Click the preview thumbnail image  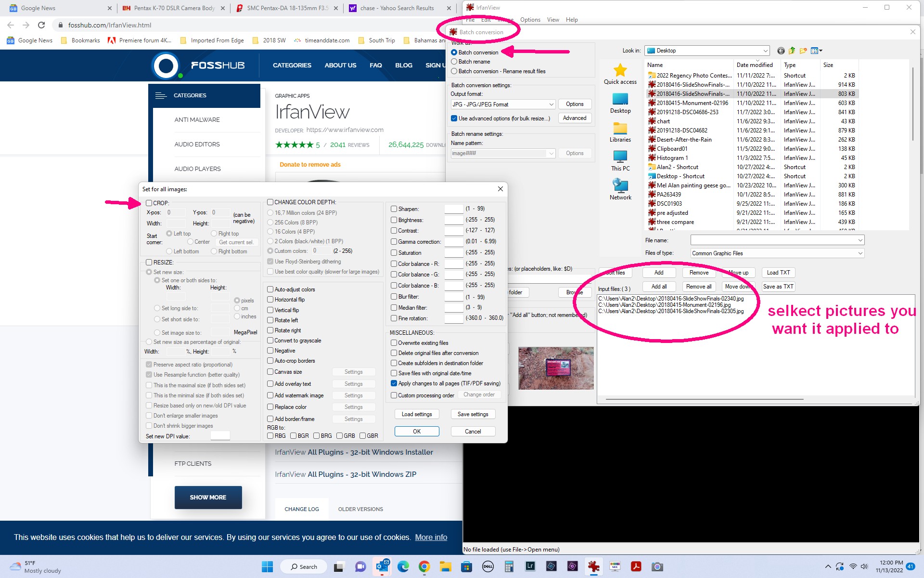[x=556, y=368]
